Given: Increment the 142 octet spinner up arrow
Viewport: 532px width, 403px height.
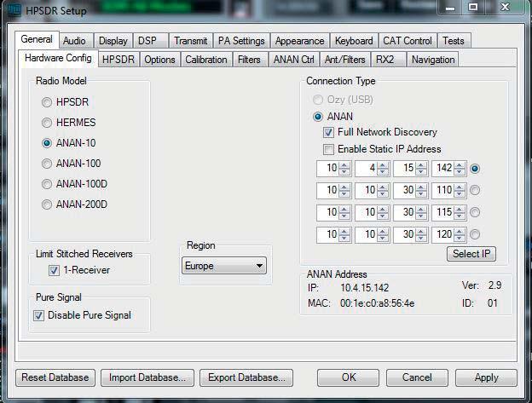Looking at the screenshot, I should click(460, 165).
